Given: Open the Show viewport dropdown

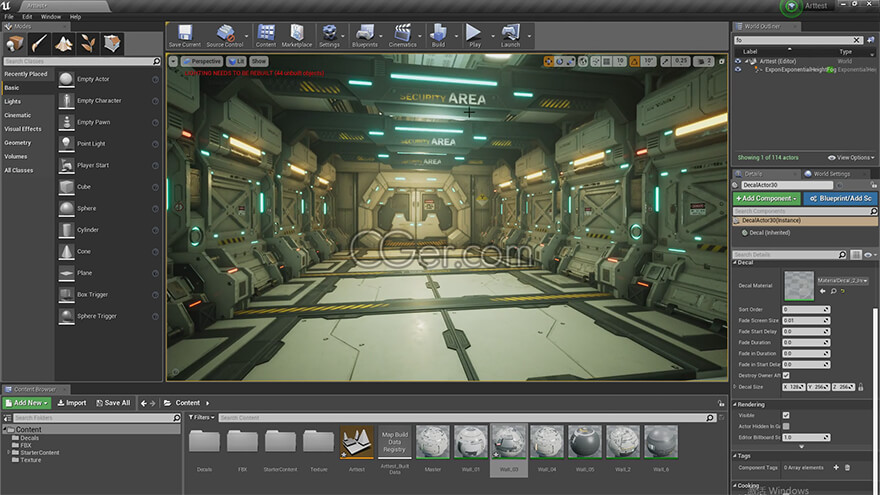Looking at the screenshot, I should tap(259, 61).
